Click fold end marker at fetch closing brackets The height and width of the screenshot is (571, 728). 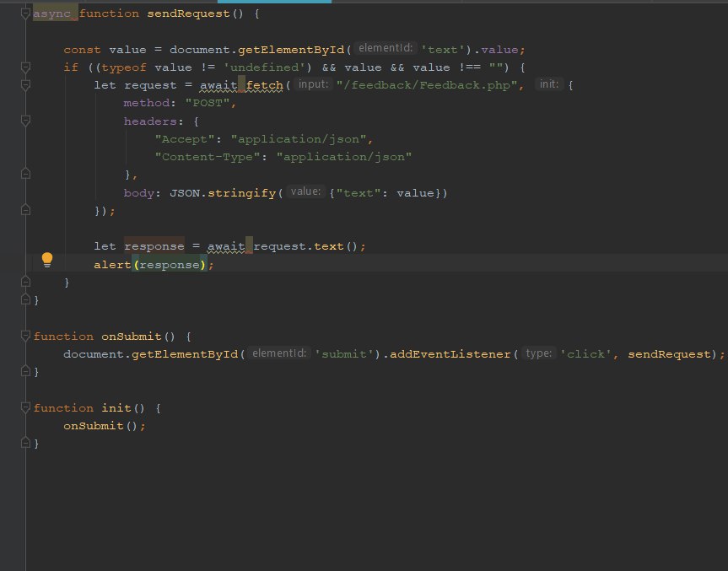coord(25,210)
